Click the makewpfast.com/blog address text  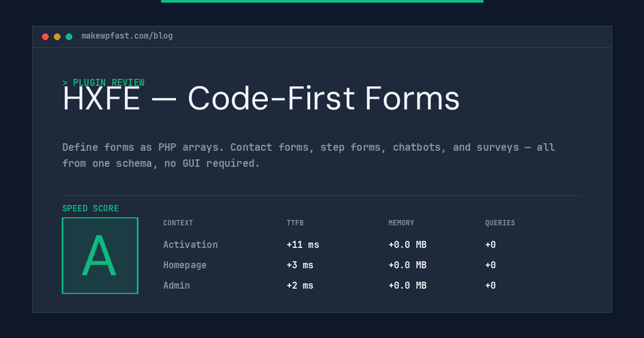point(127,36)
